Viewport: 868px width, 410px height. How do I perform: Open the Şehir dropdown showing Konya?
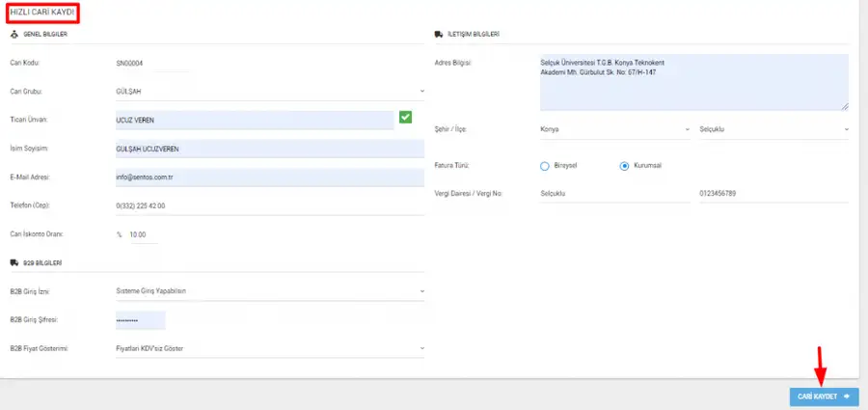pyautogui.click(x=615, y=129)
